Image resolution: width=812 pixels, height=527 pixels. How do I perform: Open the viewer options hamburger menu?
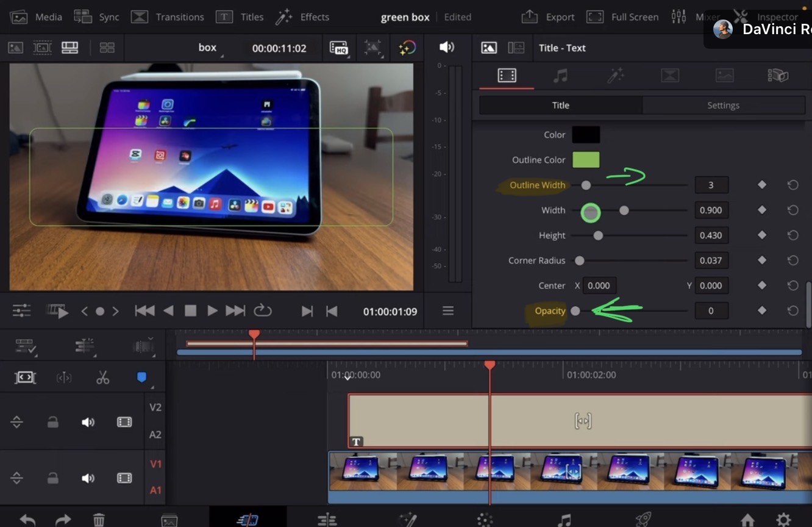pyautogui.click(x=448, y=311)
